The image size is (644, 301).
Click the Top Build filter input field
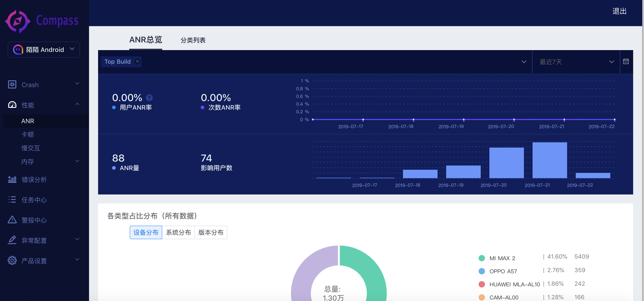pyautogui.click(x=315, y=62)
